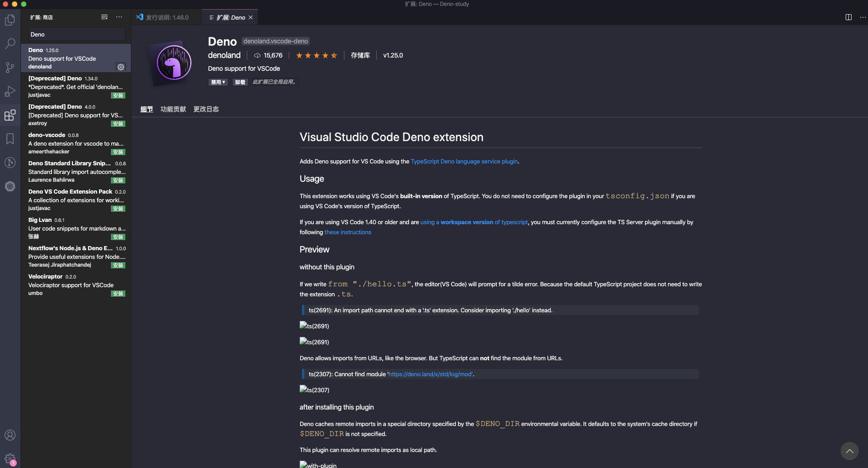Open TypeScript Deno language service plugin link
868x468 pixels.
click(464, 162)
